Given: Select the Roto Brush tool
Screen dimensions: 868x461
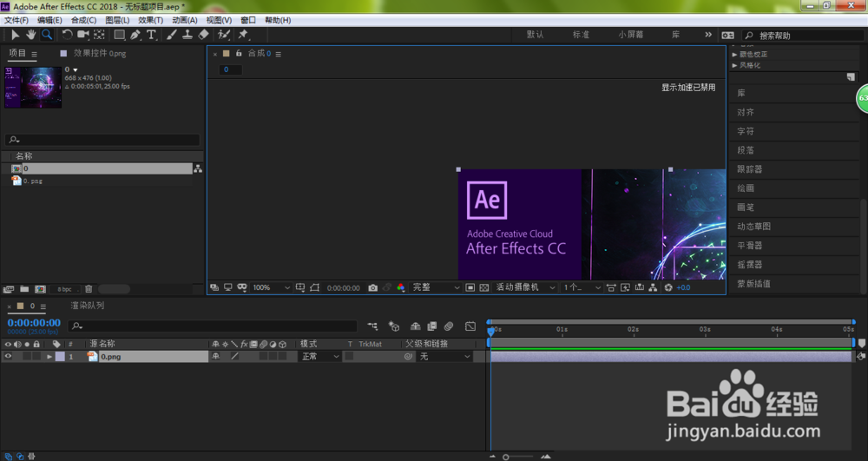Looking at the screenshot, I should point(224,35).
